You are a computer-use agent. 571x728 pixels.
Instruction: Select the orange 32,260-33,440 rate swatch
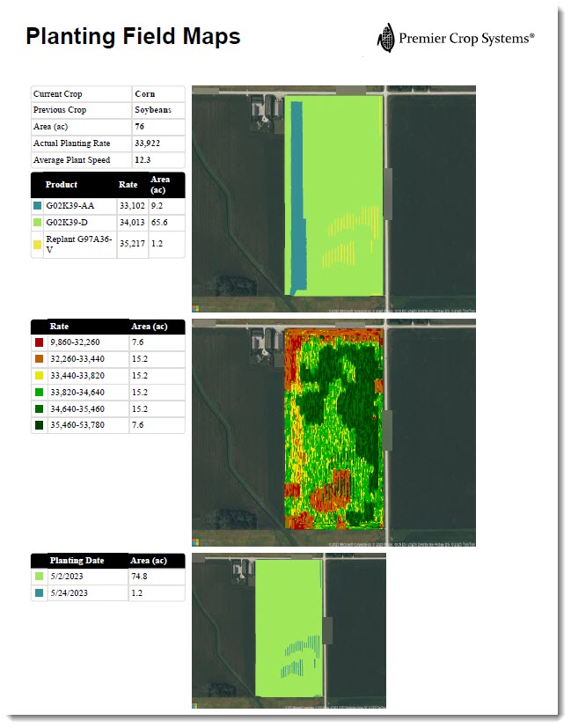click(x=37, y=359)
